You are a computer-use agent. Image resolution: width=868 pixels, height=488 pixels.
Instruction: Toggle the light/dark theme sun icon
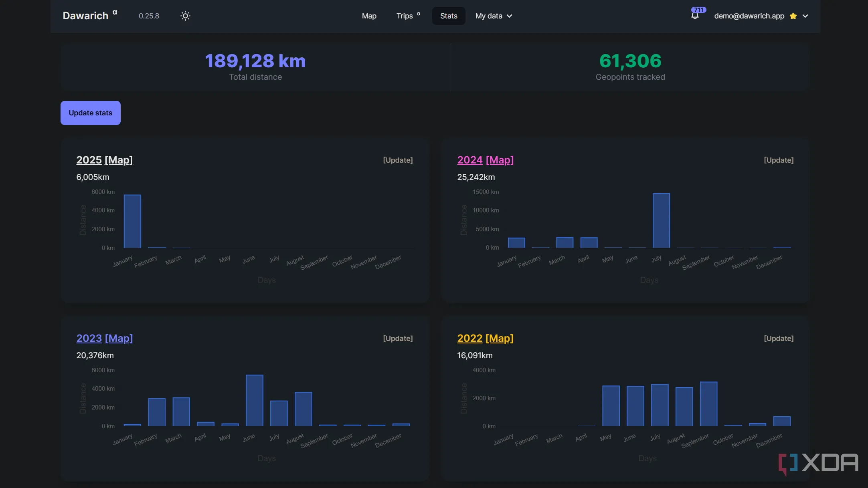185,16
